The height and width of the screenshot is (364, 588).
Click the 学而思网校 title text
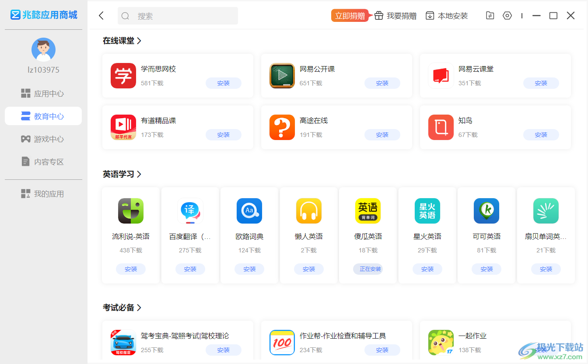pyautogui.click(x=158, y=69)
